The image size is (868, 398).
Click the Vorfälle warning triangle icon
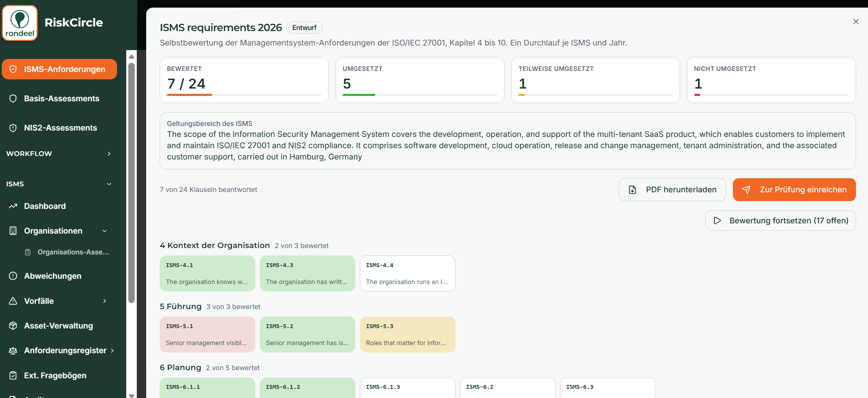[13, 301]
